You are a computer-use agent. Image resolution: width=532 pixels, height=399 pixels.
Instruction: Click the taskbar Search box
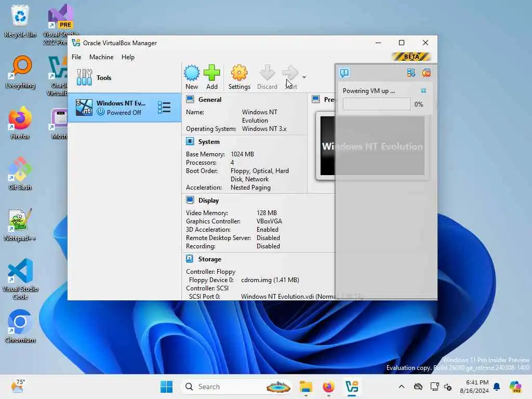tap(237, 387)
